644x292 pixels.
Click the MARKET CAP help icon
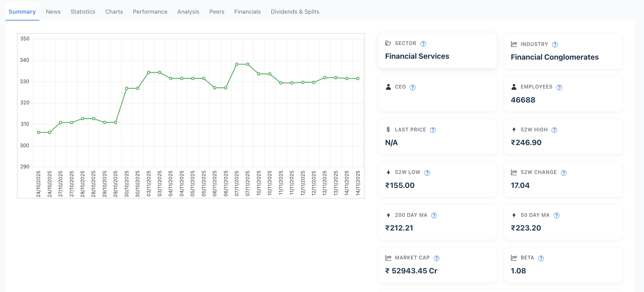pos(436,258)
